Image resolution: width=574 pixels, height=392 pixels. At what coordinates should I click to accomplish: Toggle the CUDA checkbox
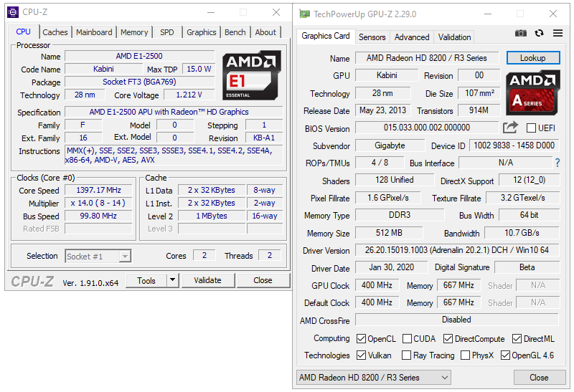[407, 339]
